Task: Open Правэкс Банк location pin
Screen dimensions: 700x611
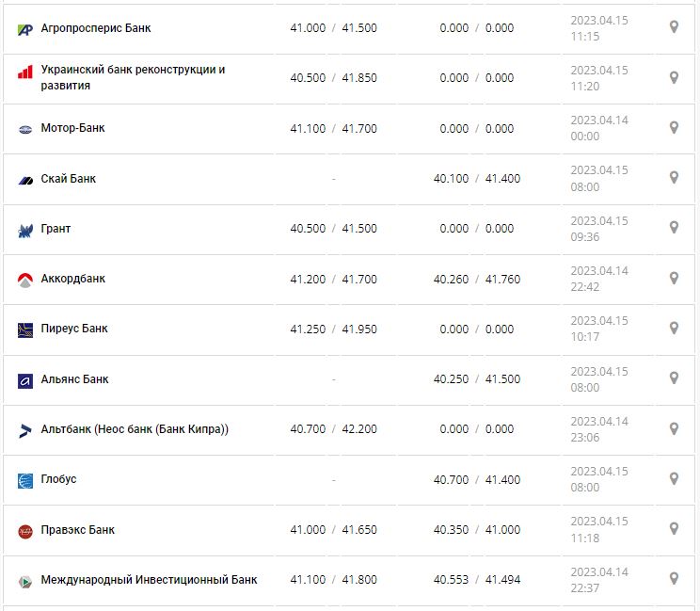Action: pyautogui.click(x=674, y=528)
